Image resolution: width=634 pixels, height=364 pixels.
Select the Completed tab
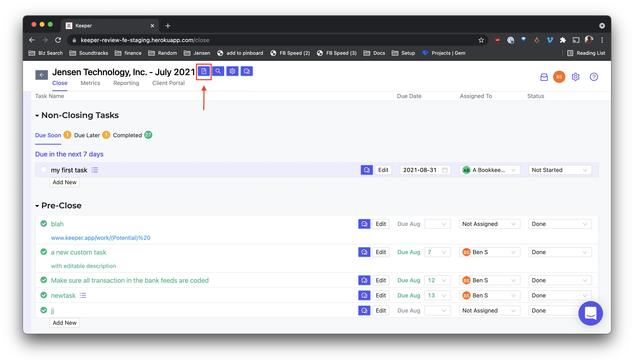[x=127, y=135]
